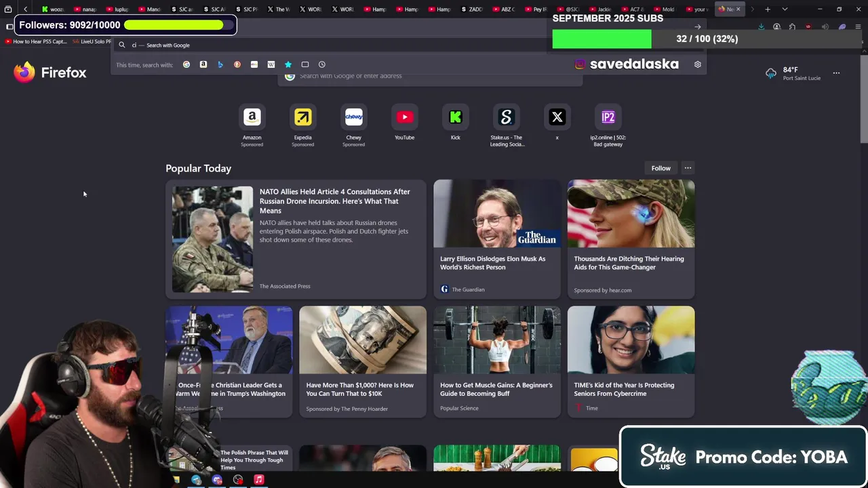The image size is (868, 488).
Task: Click the rolled money bills thumbnail
Action: pyautogui.click(x=363, y=340)
